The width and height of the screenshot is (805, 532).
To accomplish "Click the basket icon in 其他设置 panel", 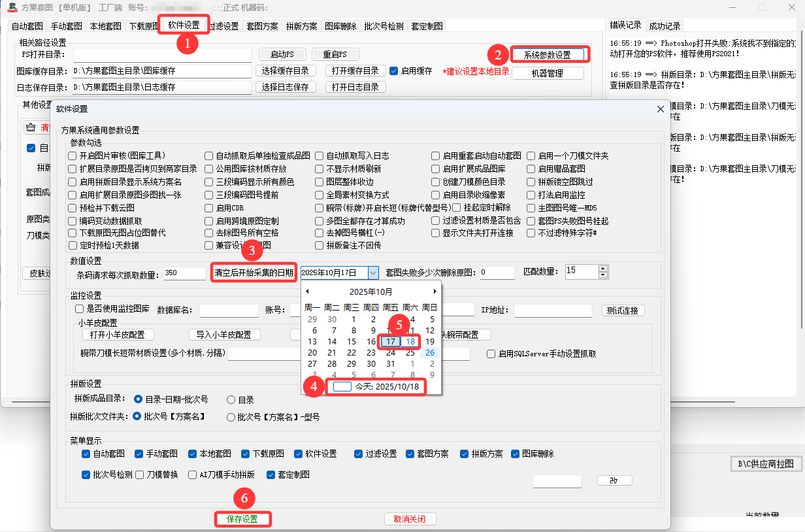I will tap(30, 127).
